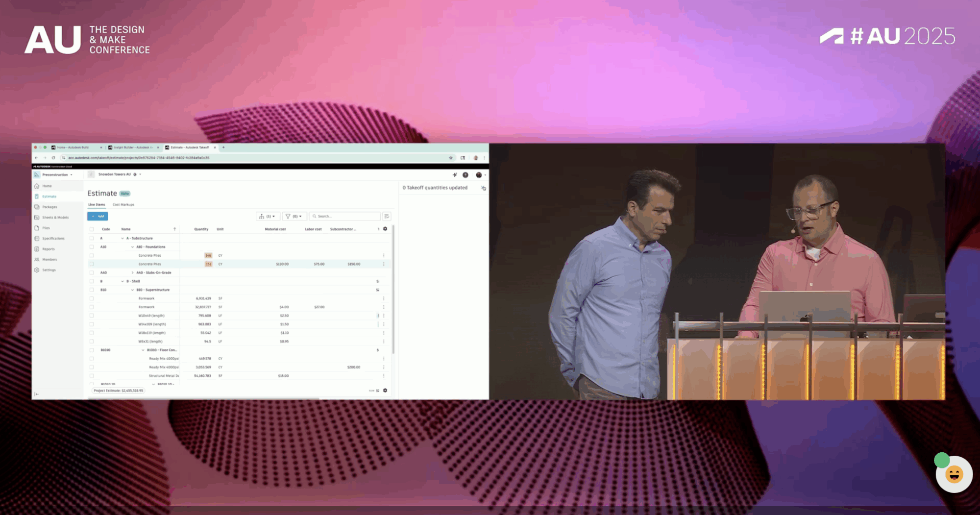Click the Quantity column header
Viewport: 980px width, 515px height.
(201, 229)
